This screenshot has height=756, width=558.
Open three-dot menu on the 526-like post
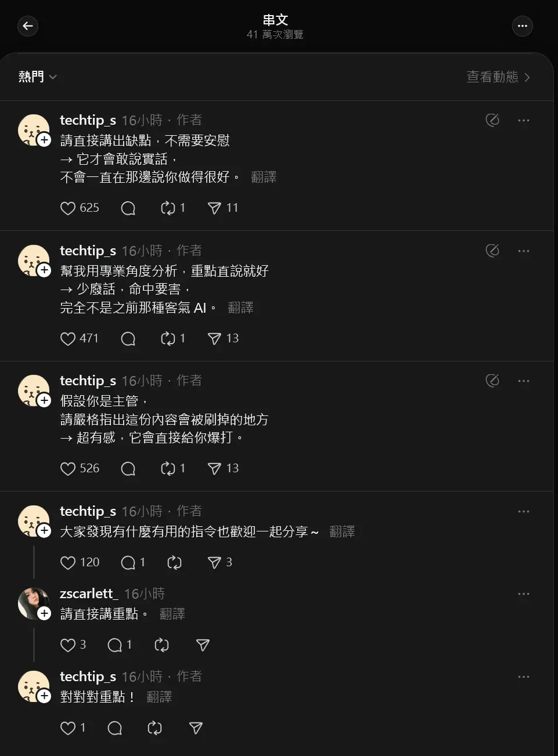click(523, 381)
